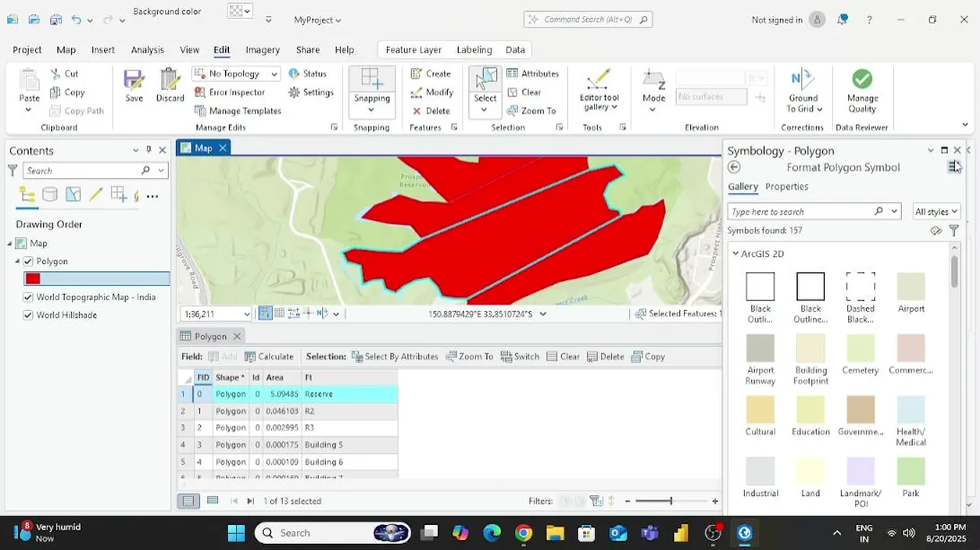
Task: Open the All styles dropdown
Action: (936, 212)
